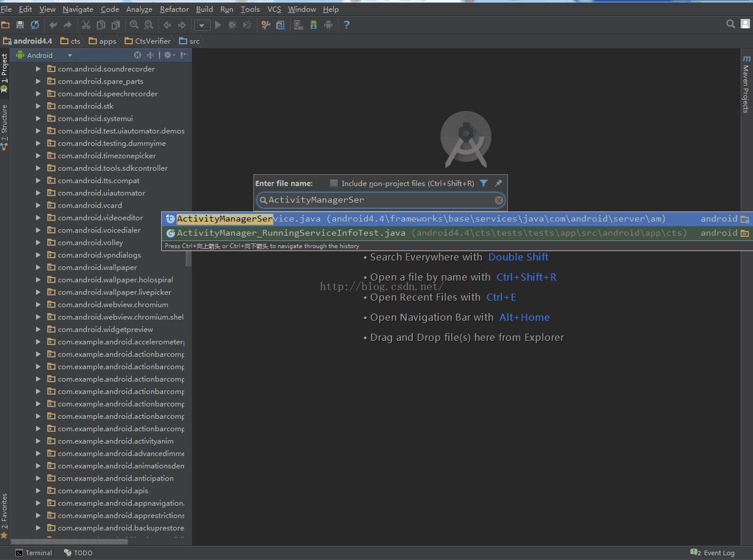
Task: Toggle Include non-project files checkbox
Action: [x=334, y=183]
